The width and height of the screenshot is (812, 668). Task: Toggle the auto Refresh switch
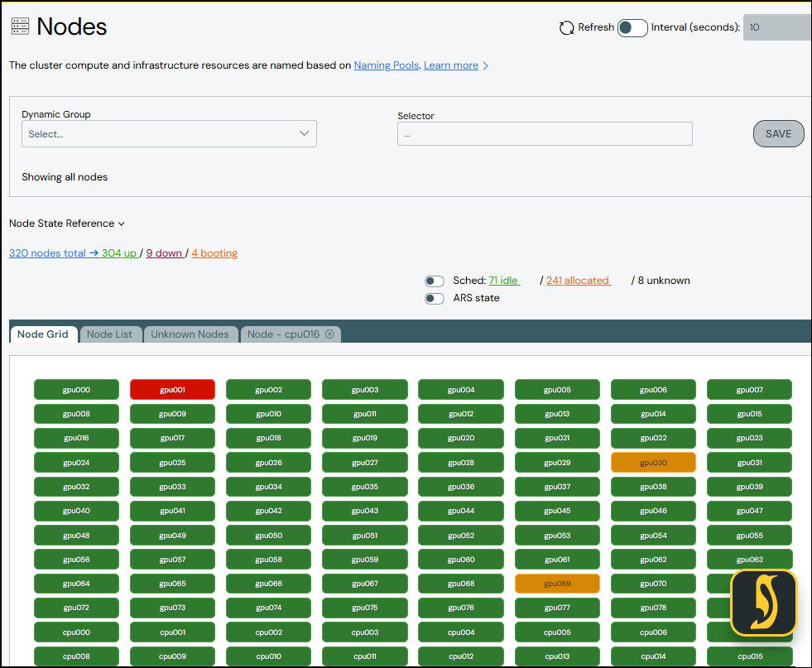tap(632, 27)
